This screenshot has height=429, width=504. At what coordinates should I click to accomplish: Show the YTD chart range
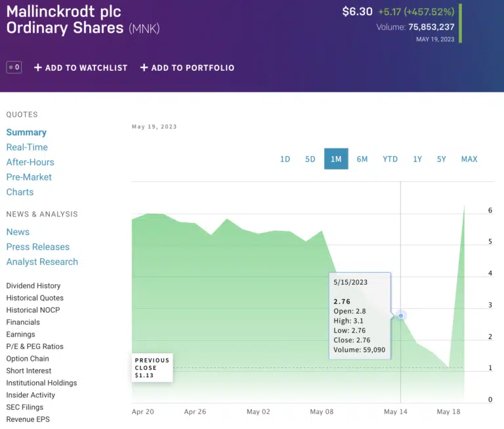(x=390, y=159)
